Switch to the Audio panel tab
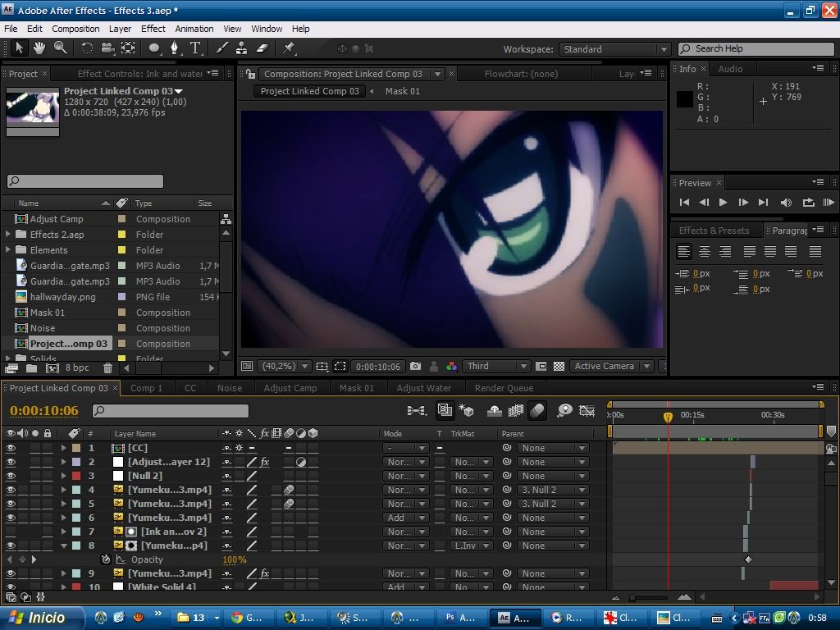 (730, 69)
